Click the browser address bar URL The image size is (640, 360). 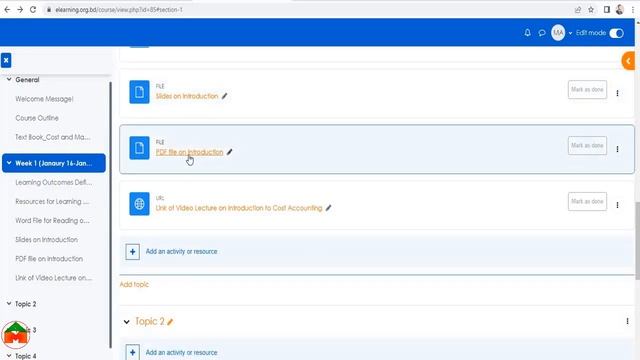tap(119, 10)
